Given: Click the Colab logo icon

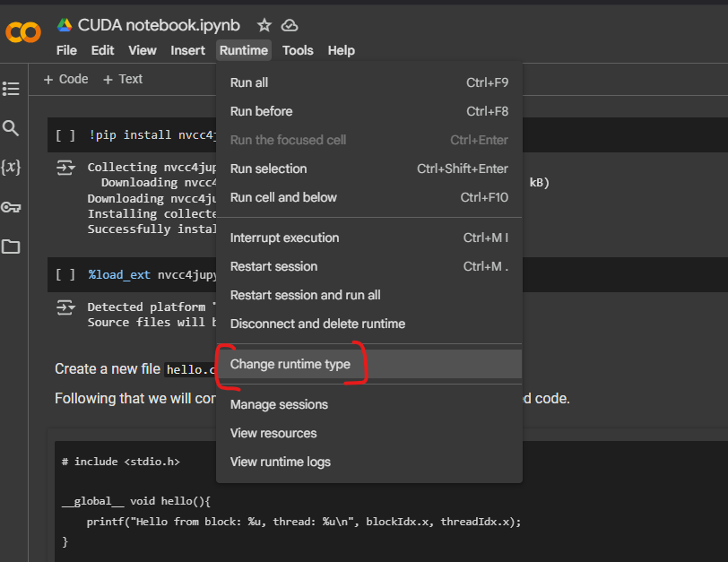Looking at the screenshot, I should pos(22,32).
